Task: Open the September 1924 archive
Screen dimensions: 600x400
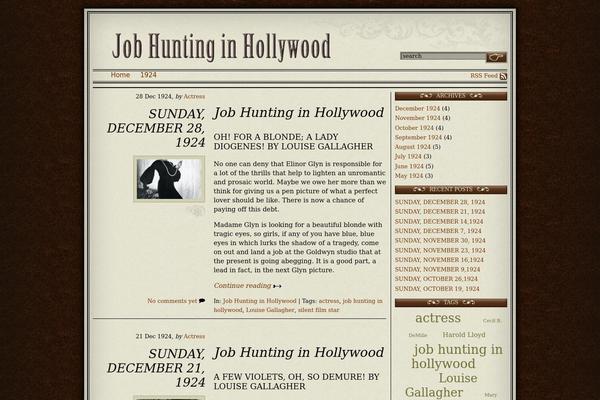Action: [418, 137]
